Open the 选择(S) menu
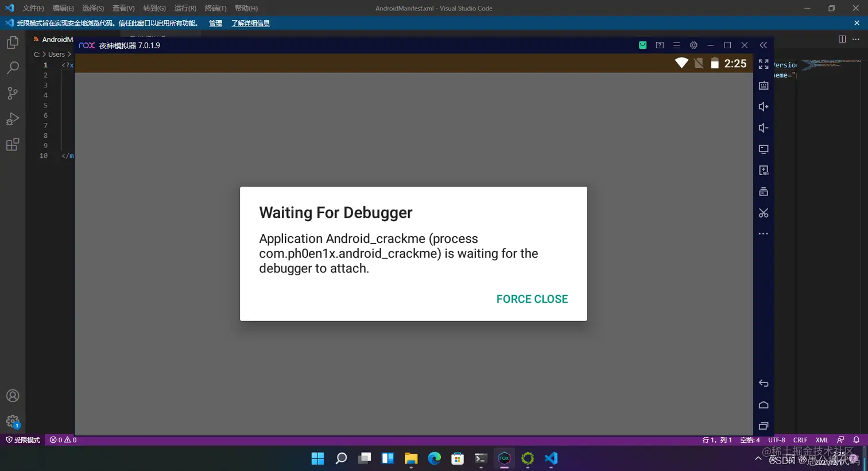This screenshot has width=868, height=471. (x=93, y=8)
